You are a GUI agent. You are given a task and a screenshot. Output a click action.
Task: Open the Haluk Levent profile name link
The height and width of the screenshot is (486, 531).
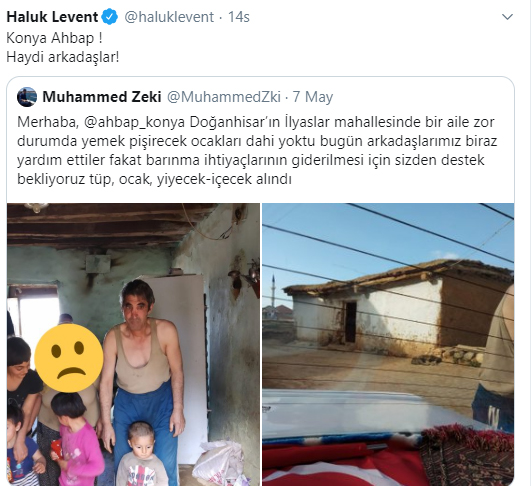click(x=52, y=17)
